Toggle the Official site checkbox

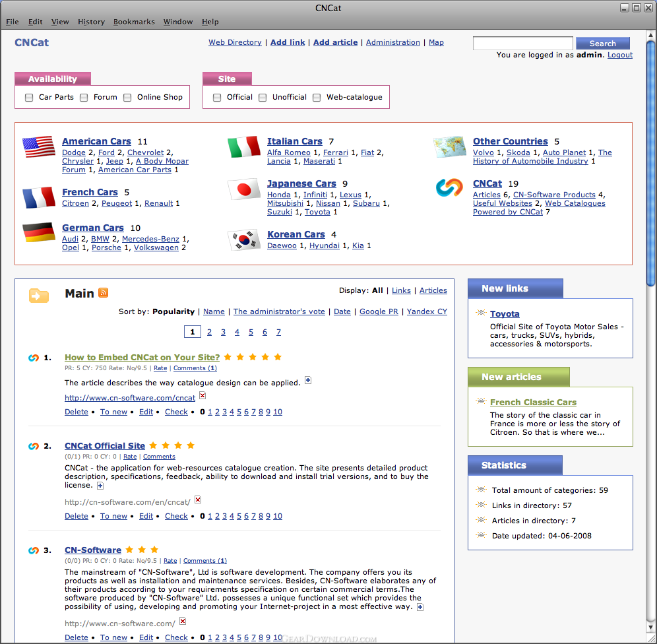(217, 98)
